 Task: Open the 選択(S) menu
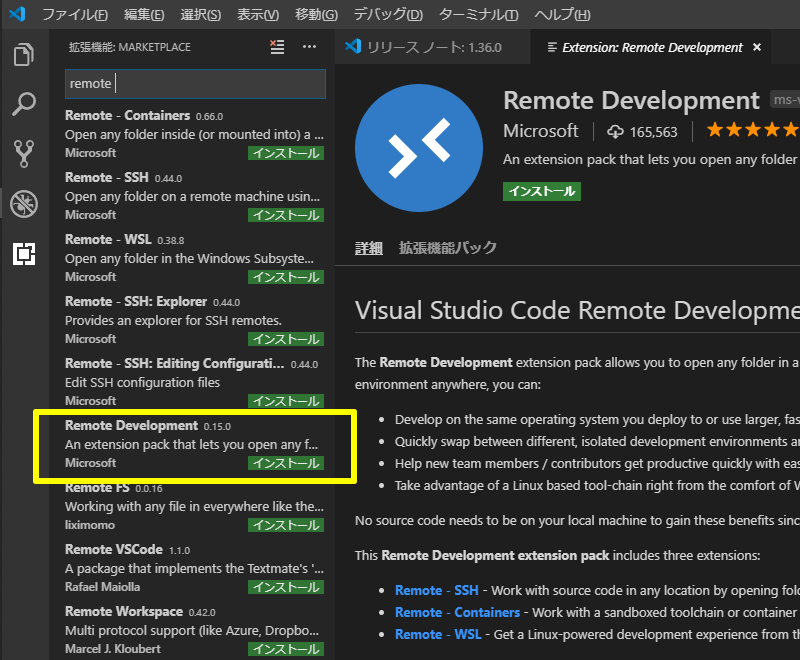click(201, 14)
